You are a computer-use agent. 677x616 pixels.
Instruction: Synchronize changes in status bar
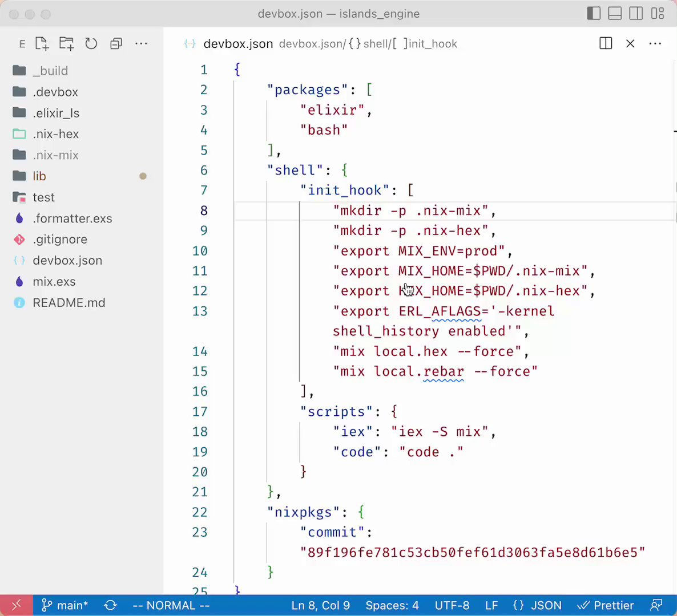click(111, 605)
